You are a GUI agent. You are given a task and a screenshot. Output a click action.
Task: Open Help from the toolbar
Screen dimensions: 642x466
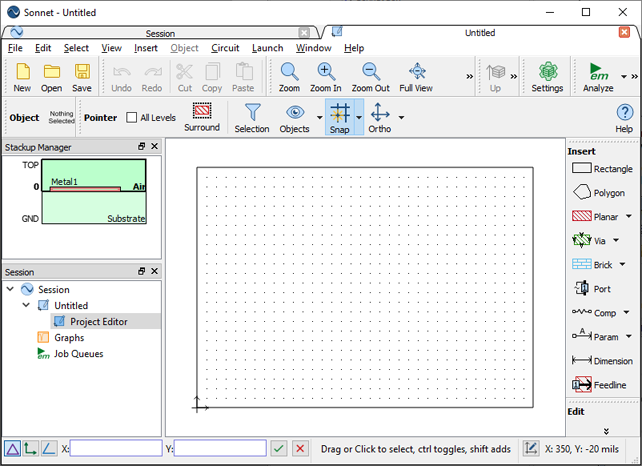(x=624, y=118)
